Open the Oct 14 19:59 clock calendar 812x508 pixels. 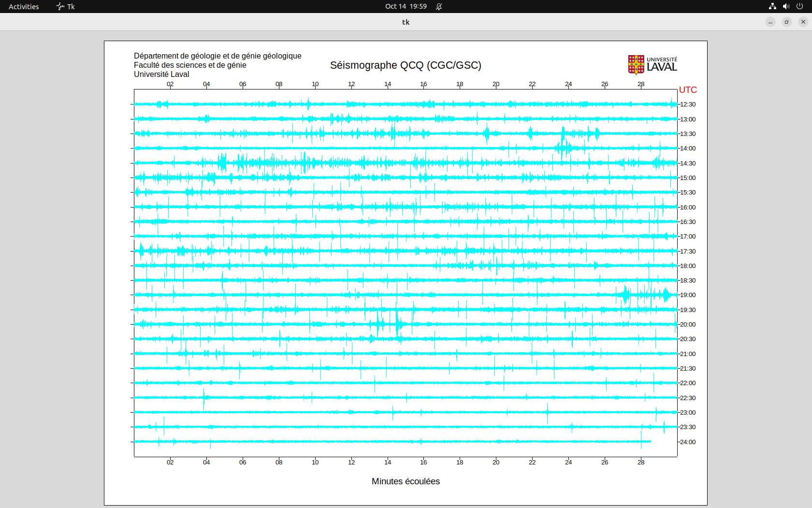pos(406,6)
